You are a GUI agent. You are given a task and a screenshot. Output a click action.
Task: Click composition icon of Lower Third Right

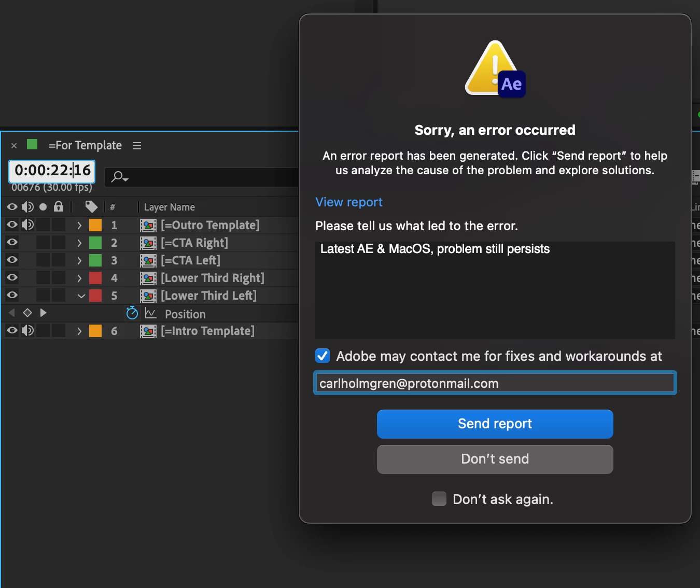pos(148,278)
